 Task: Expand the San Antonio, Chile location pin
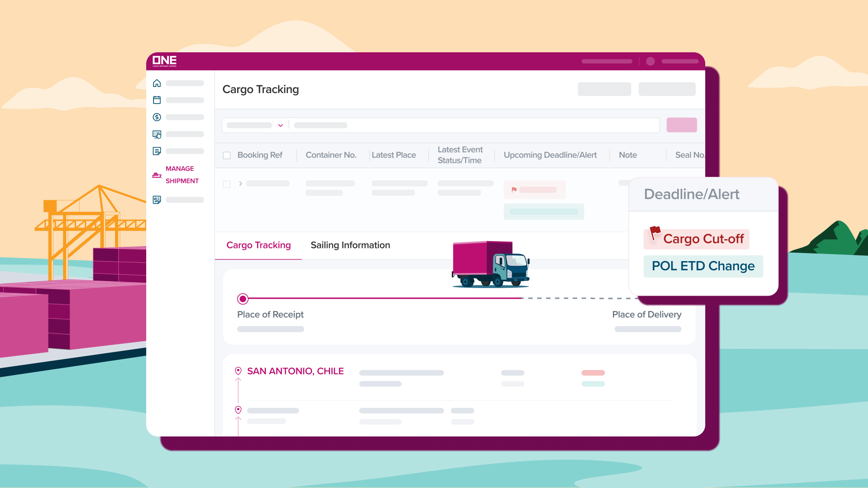click(x=238, y=371)
